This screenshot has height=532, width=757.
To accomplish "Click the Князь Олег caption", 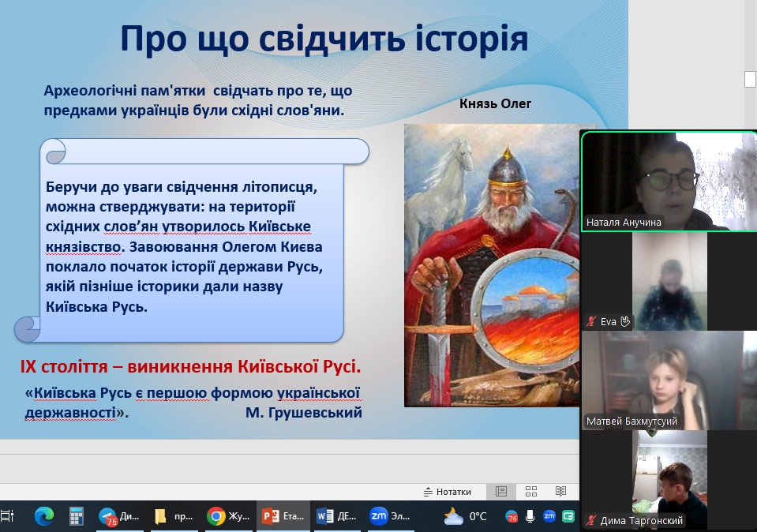I will click(x=495, y=103).
